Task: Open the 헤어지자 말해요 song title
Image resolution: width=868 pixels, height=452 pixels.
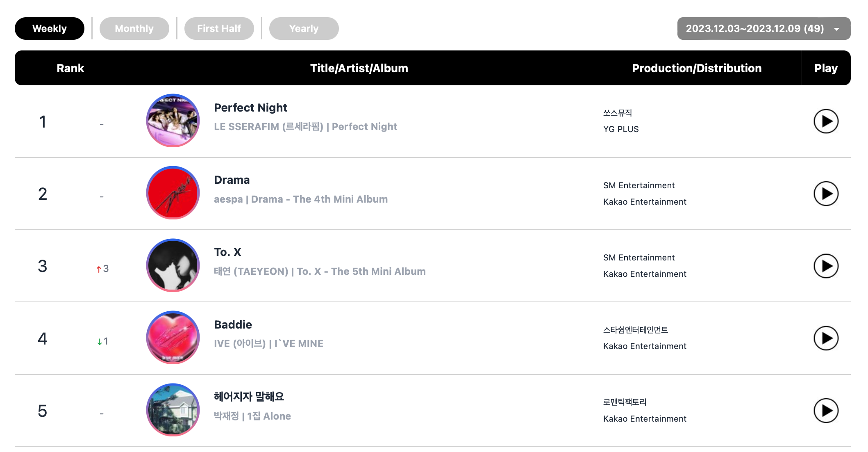Action: (x=249, y=397)
